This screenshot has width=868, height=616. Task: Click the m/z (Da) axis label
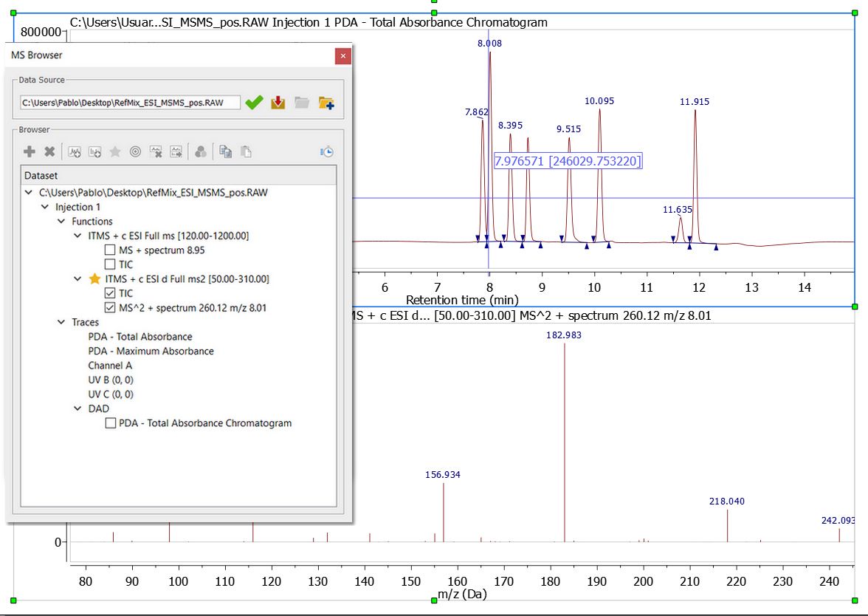click(462, 595)
